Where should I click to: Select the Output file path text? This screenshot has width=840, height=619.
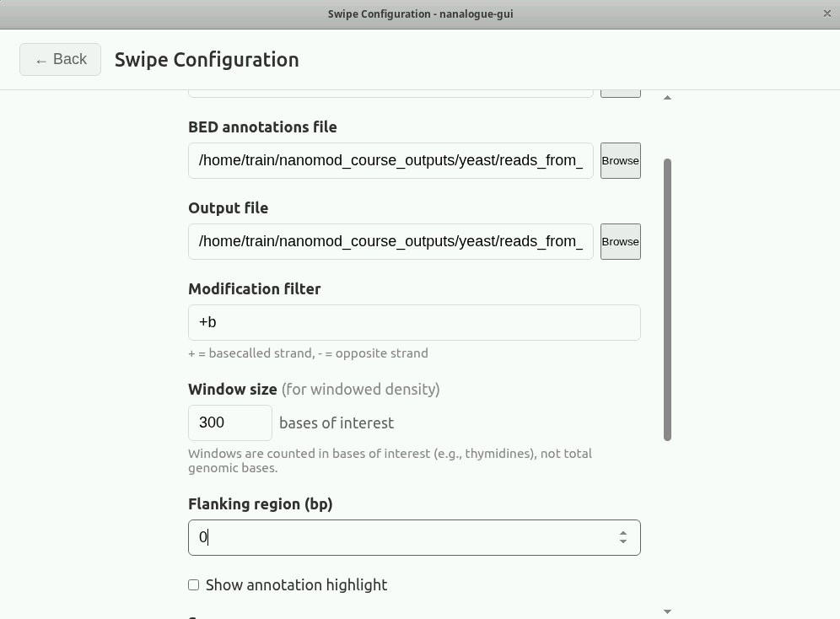(x=390, y=241)
